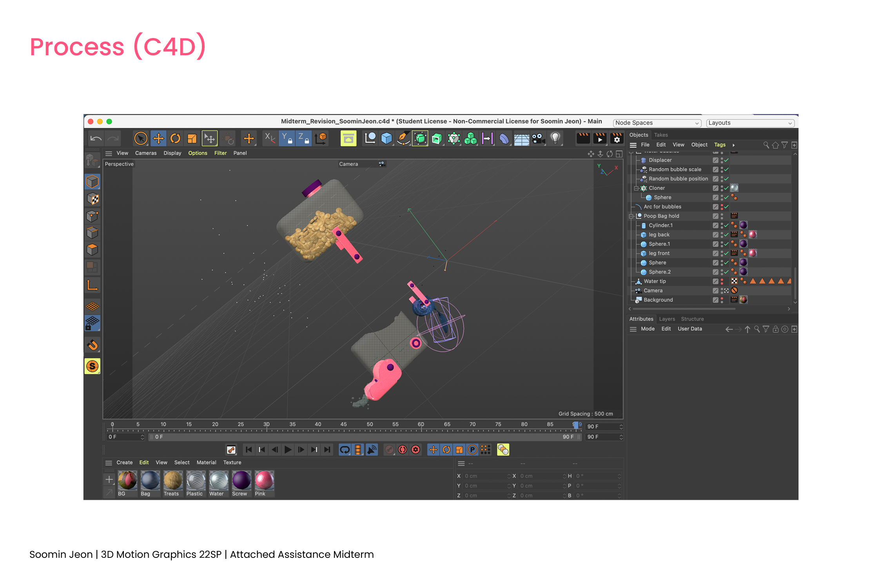Open the Layouts dropdown
This screenshot has height=588, width=882.
750,123
